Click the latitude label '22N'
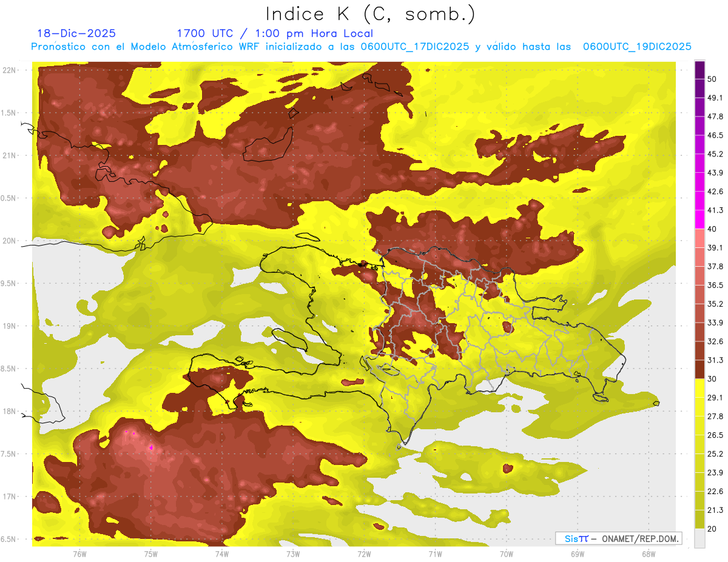Viewport: 728px width, 562px height. [10, 70]
